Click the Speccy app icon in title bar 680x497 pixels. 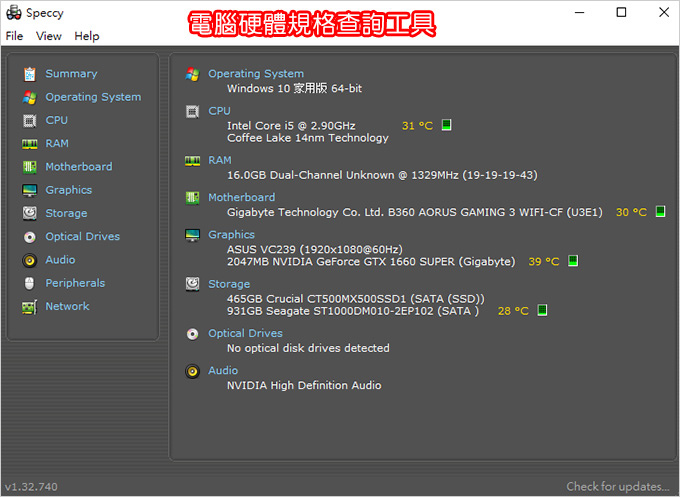point(14,13)
